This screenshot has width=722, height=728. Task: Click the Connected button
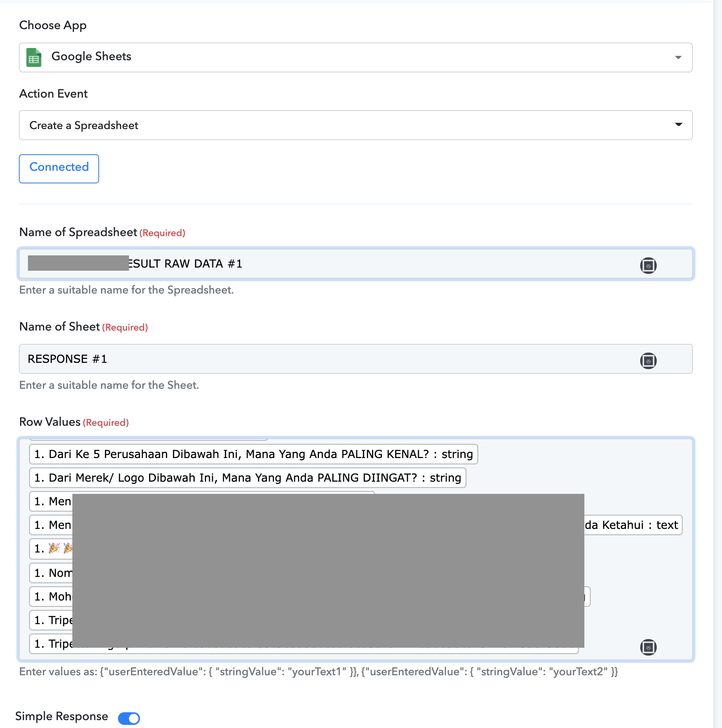[x=59, y=168]
